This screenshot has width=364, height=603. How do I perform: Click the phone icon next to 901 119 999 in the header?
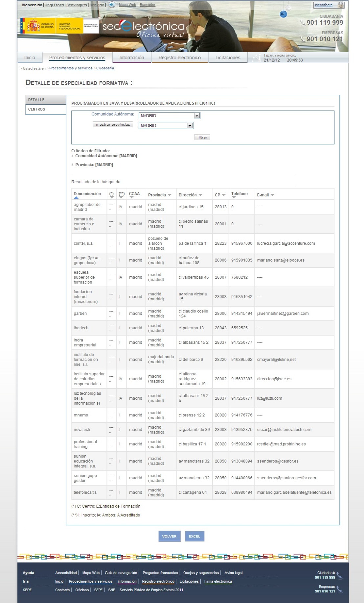click(303, 23)
